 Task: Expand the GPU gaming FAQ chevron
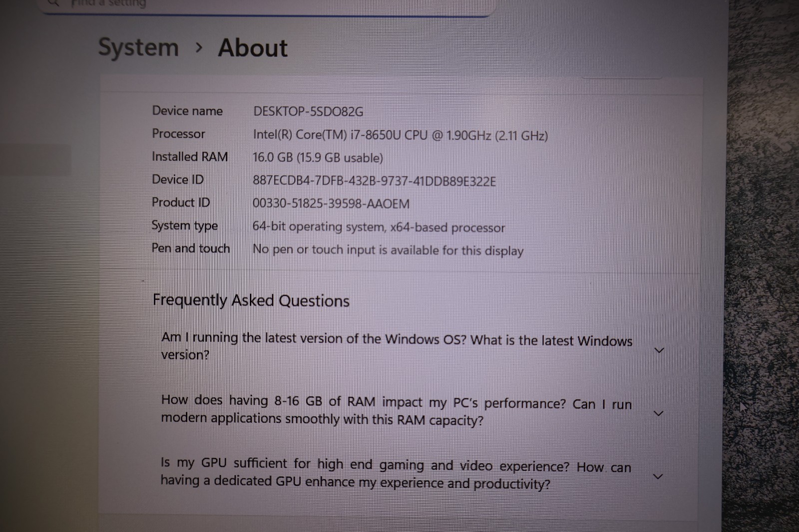coord(658,477)
